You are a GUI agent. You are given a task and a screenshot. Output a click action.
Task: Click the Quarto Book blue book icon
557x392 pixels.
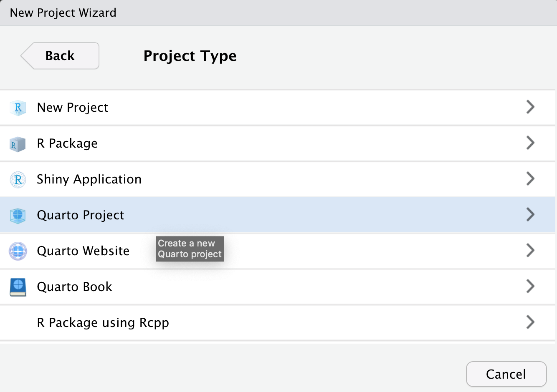(18, 287)
